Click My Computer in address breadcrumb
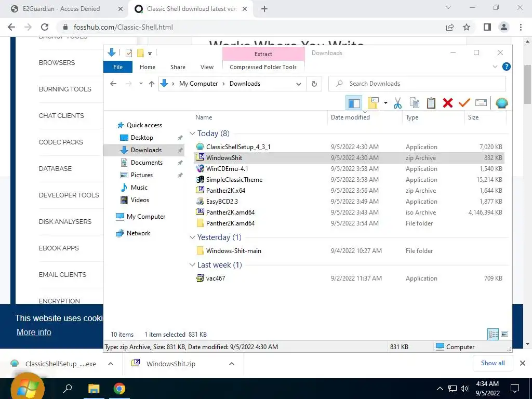Image resolution: width=532 pixels, height=399 pixels. [198, 84]
